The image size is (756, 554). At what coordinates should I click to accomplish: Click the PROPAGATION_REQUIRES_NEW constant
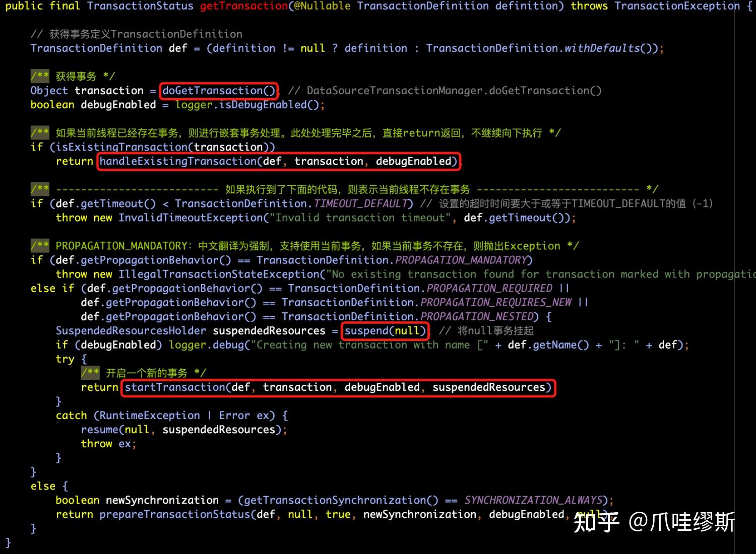[x=496, y=302]
